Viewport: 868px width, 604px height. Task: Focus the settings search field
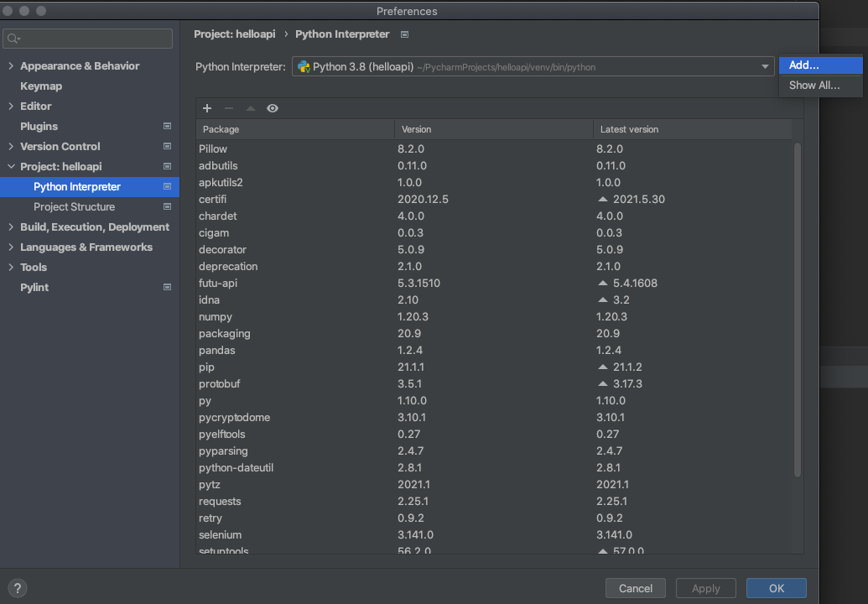point(88,39)
